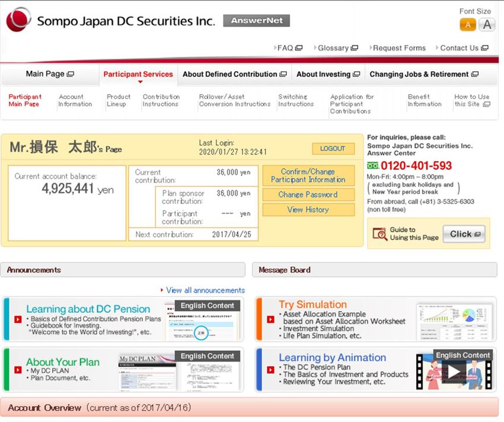Viewport: 504px width, 422px height.
Task: Go to Request Forms
Action: click(398, 48)
